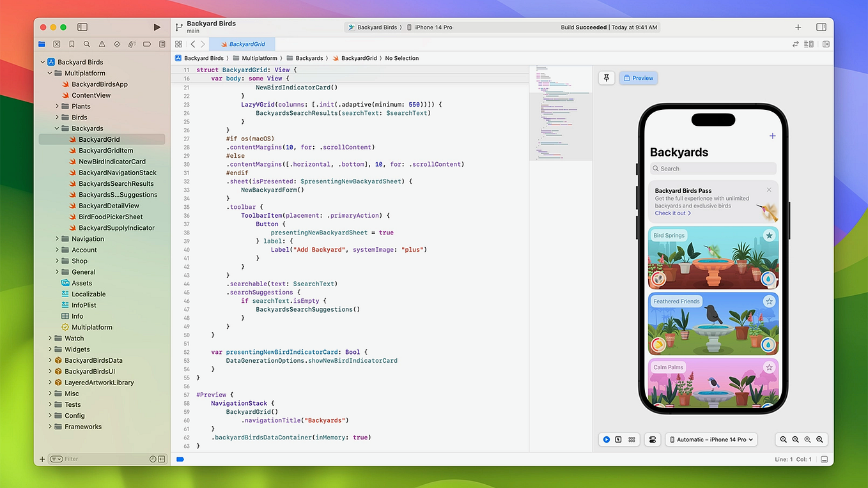
Task: Open the variants grid view for the preview
Action: coord(632,439)
